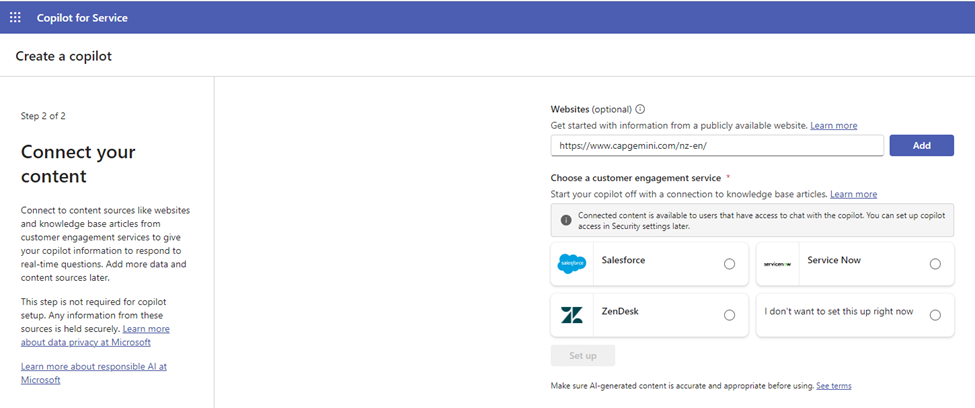The width and height of the screenshot is (975, 408).
Task: Click the Salesforce cloud logo
Action: click(571, 264)
